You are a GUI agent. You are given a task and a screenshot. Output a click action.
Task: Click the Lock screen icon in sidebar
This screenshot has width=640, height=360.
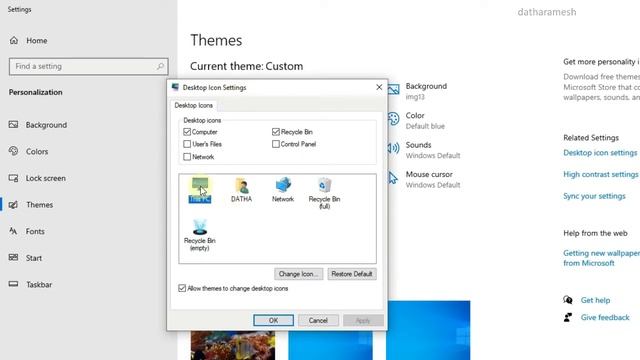tap(13, 178)
